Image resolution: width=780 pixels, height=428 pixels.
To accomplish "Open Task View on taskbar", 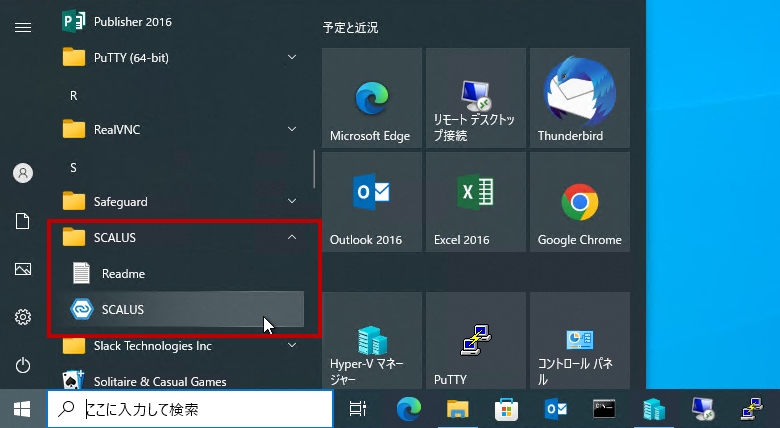I will click(x=358, y=409).
